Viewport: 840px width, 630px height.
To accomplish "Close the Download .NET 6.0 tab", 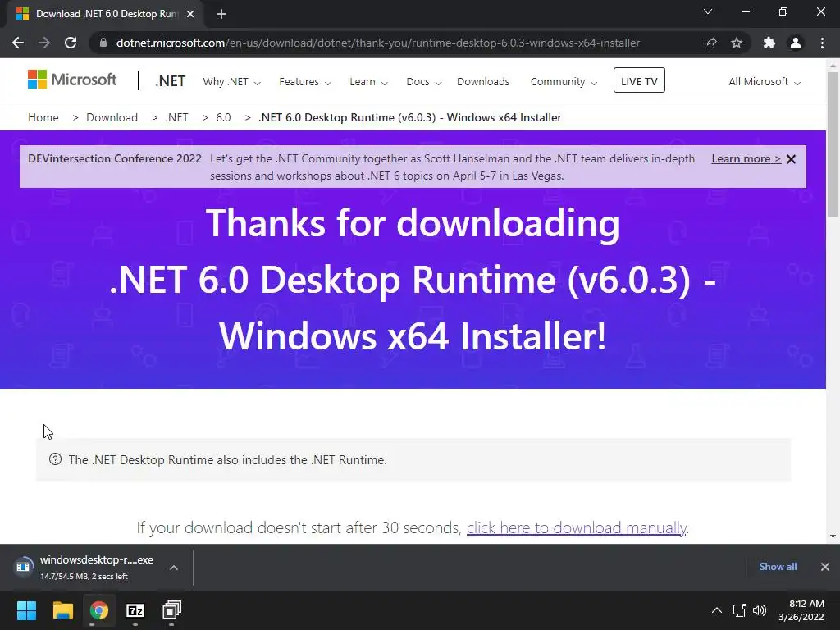I will pyautogui.click(x=190, y=14).
